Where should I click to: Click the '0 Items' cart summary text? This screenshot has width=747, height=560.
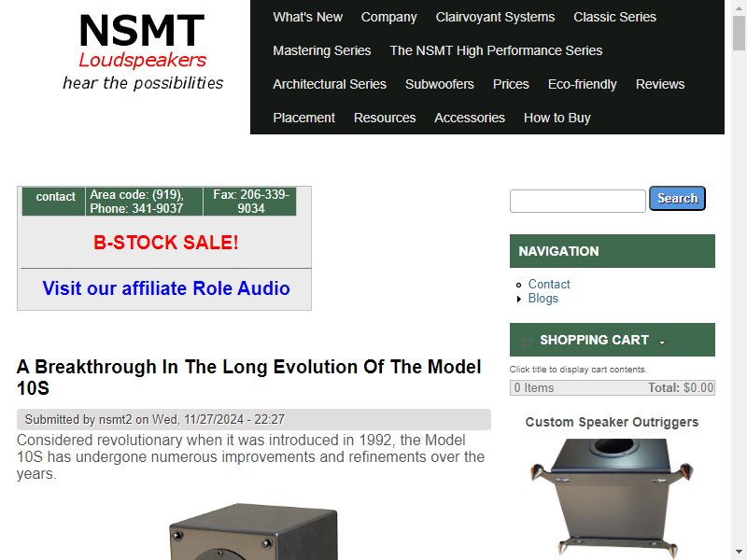coord(534,388)
